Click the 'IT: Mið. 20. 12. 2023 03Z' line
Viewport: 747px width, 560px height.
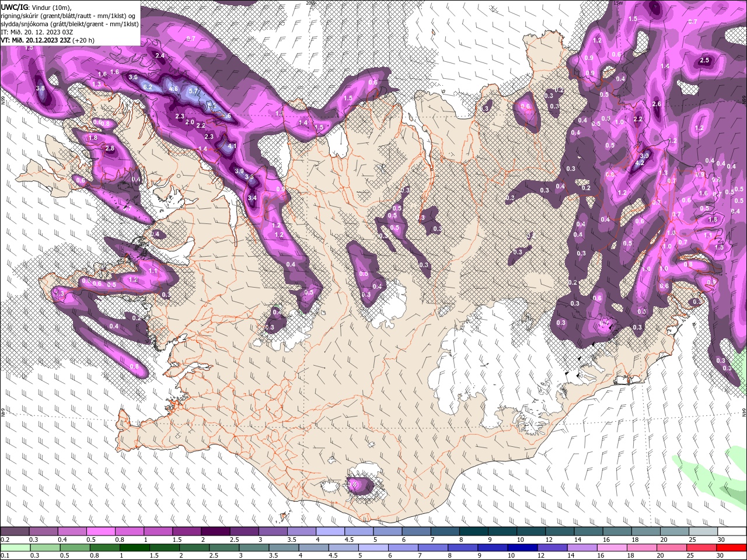[38, 32]
